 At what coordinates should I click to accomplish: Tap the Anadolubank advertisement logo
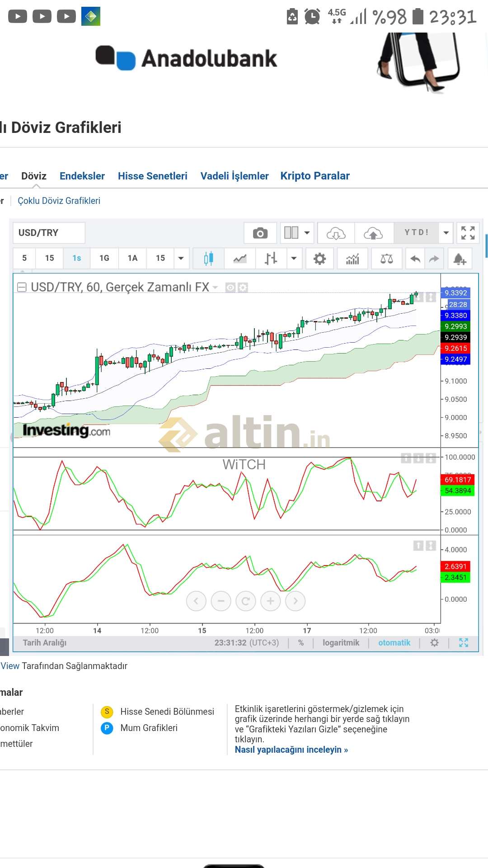coord(186,58)
